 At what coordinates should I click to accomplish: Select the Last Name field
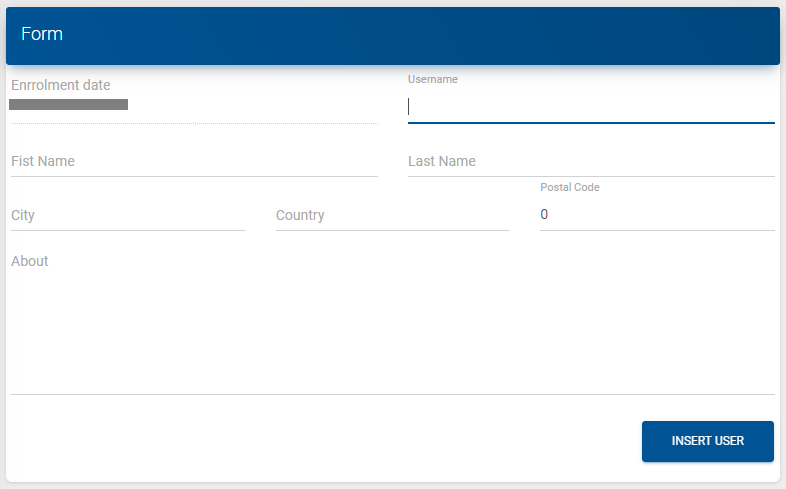click(x=591, y=161)
